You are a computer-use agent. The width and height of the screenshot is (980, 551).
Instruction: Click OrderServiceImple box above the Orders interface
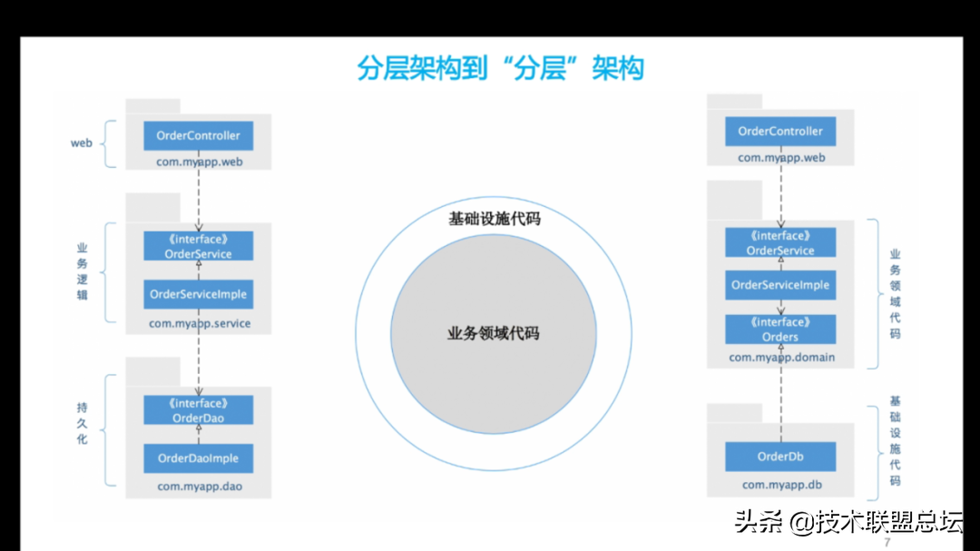point(780,285)
